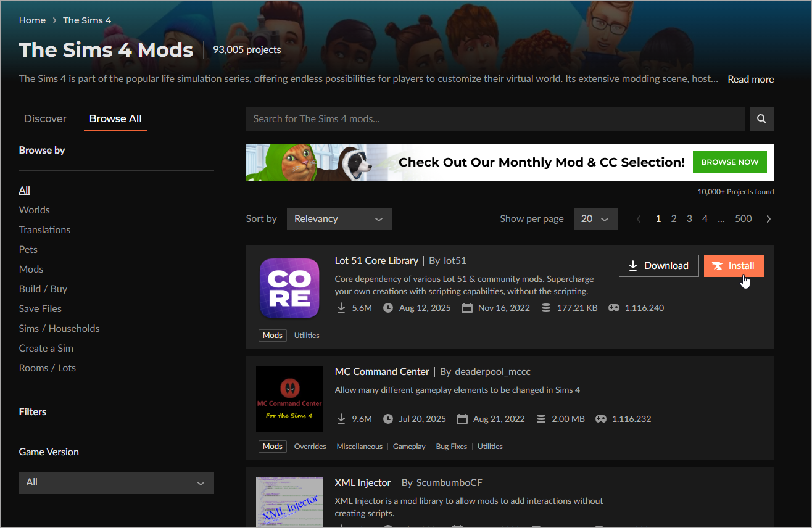This screenshot has width=812, height=528.
Task: Open the XML Injector thumbnail
Action: tap(289, 501)
